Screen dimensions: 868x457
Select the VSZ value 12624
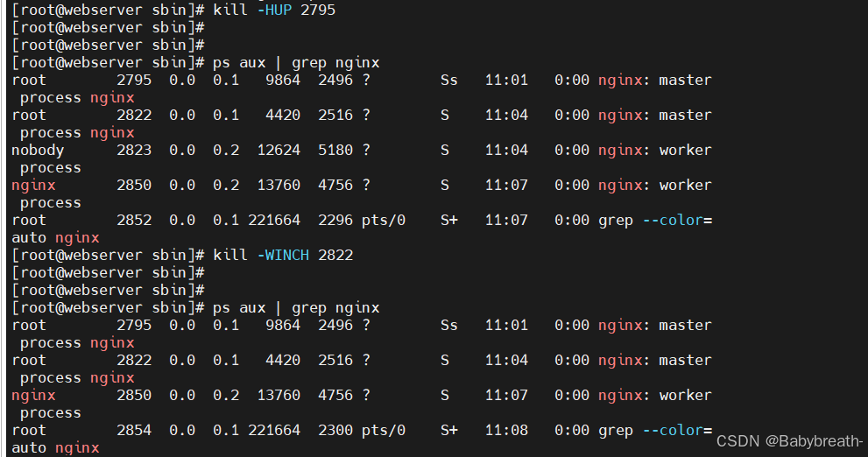tap(279, 150)
